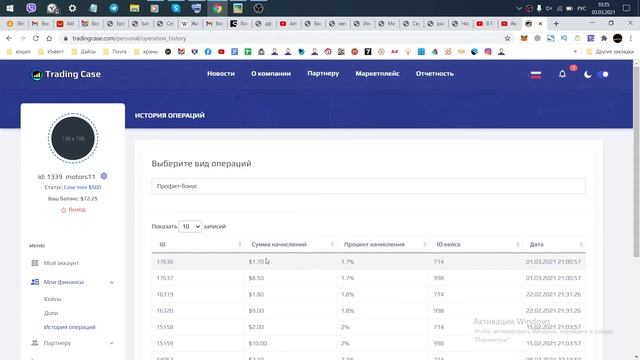
Task: Open the Маркетплейс menu item
Action: pos(377,73)
